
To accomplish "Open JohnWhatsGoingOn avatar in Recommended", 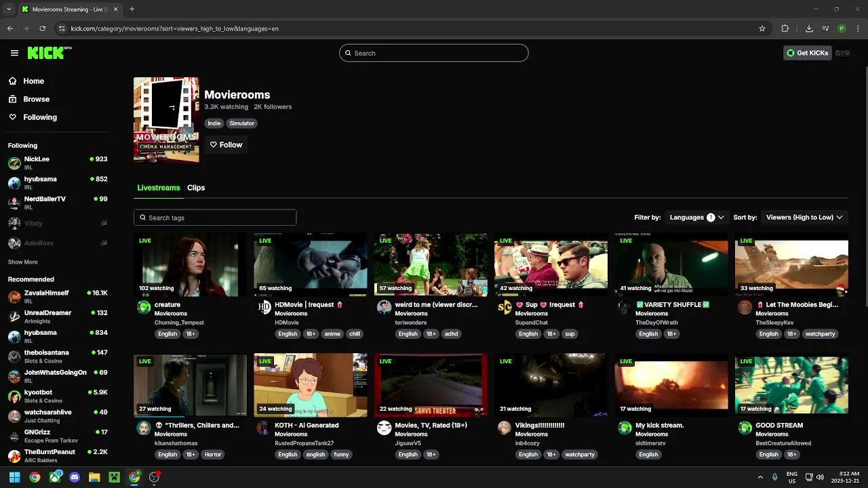I will (x=14, y=376).
